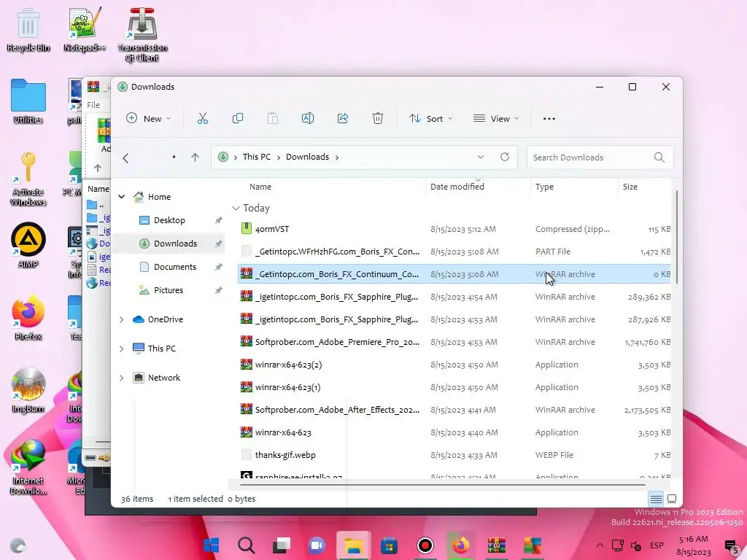Click This PC in address breadcrumb
The image size is (747, 560).
(256, 157)
